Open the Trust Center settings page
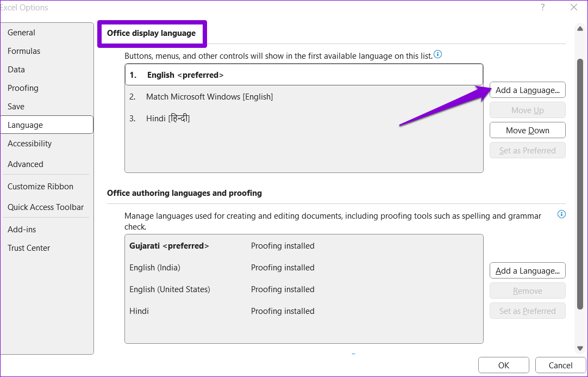This screenshot has width=588, height=377. pos(28,248)
